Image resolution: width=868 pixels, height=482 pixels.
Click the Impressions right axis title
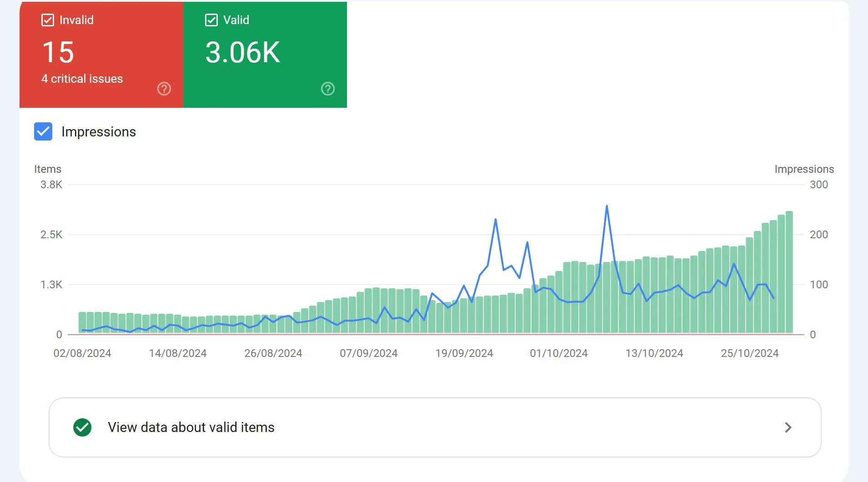click(804, 169)
